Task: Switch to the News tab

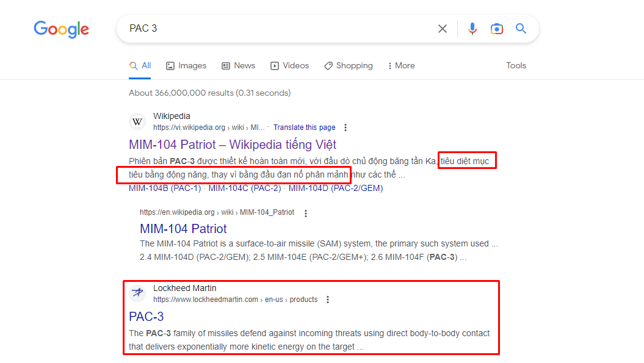Action: pos(238,66)
